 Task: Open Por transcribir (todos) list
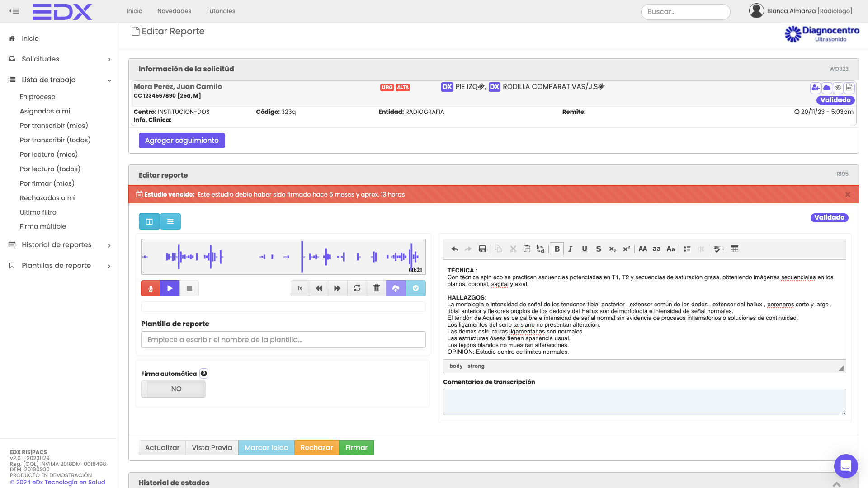pos(55,140)
